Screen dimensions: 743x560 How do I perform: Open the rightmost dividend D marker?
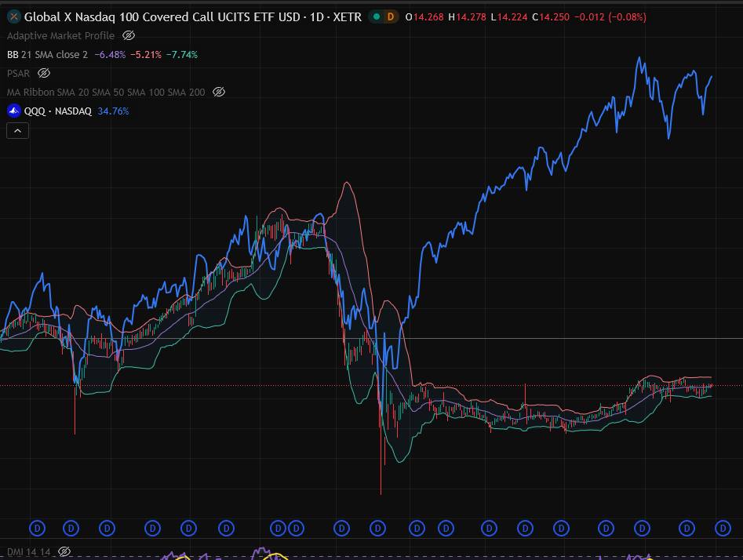point(723,528)
